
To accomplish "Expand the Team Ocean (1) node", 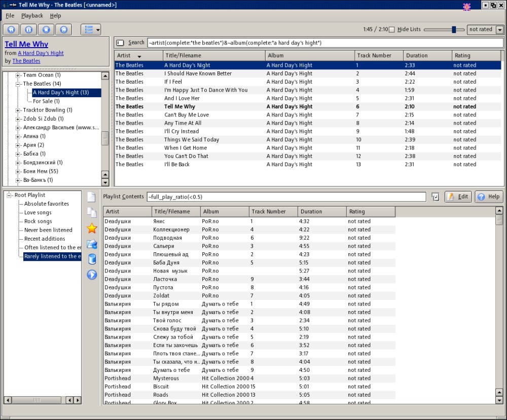I will point(18,75).
